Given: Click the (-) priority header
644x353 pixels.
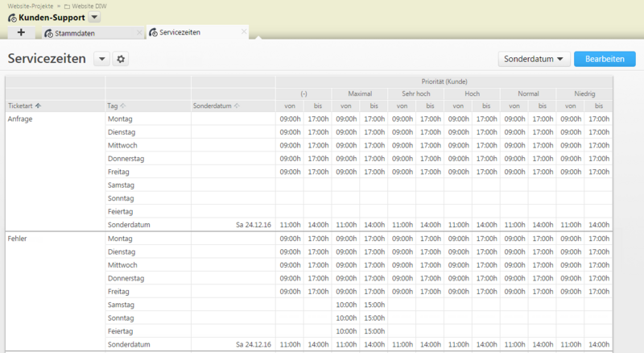Looking at the screenshot, I should [304, 93].
